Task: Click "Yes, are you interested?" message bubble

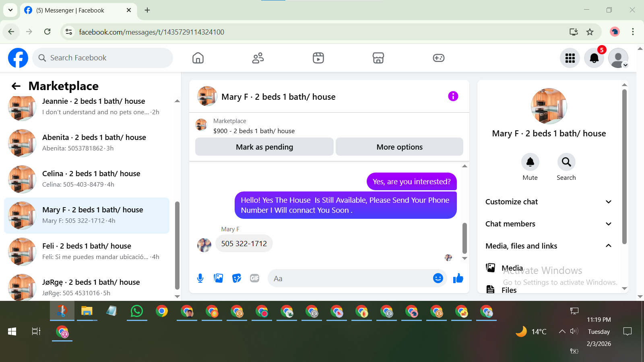Action: coord(411,181)
